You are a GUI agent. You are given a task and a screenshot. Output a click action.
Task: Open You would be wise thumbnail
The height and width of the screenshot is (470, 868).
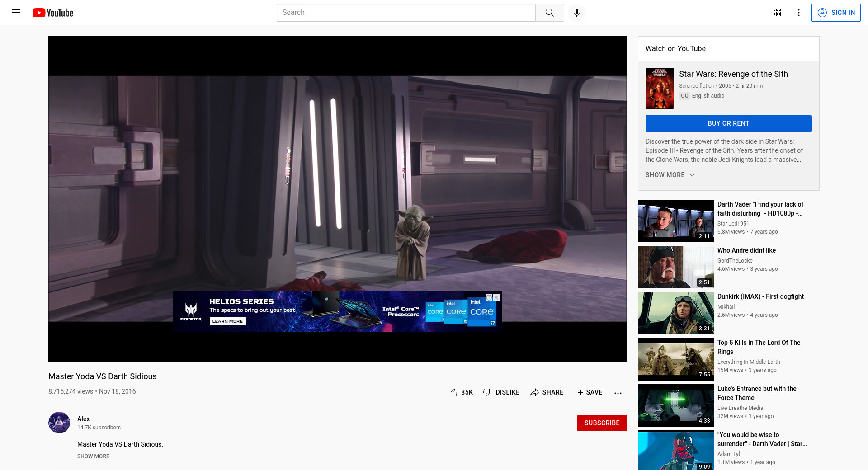pos(675,450)
